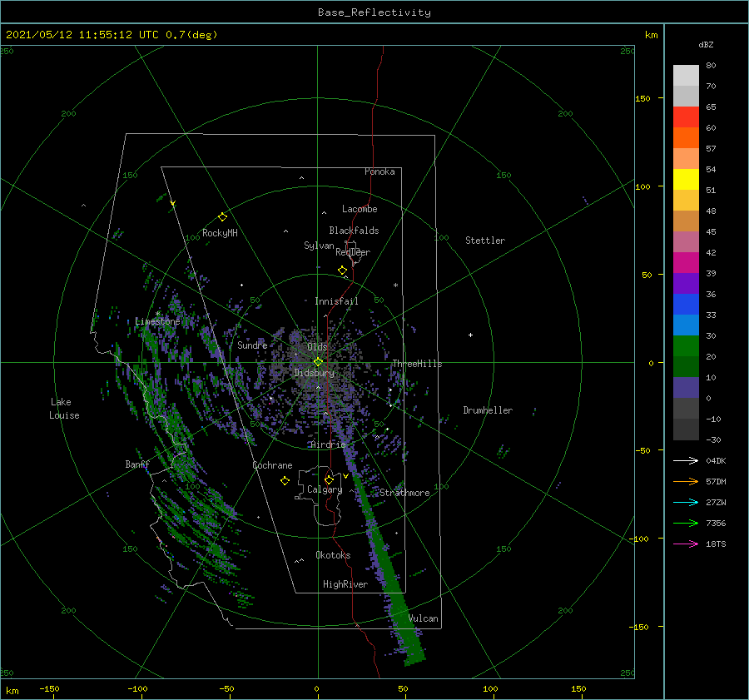Select the light blue swatch in dBZ legend
Viewport: 749px width, 700px height.
click(686, 325)
